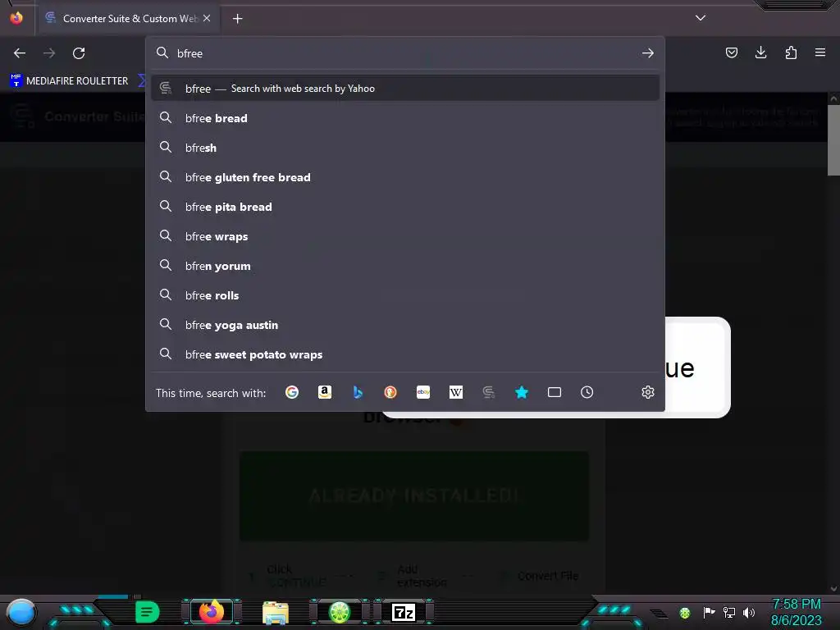
Task: Expand the list all tabs chevron
Action: pyautogui.click(x=701, y=18)
